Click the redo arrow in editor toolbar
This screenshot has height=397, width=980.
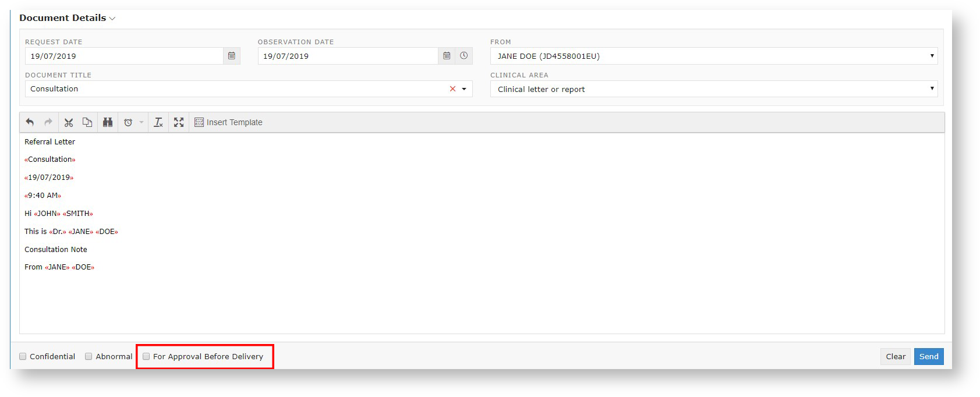tap(48, 122)
